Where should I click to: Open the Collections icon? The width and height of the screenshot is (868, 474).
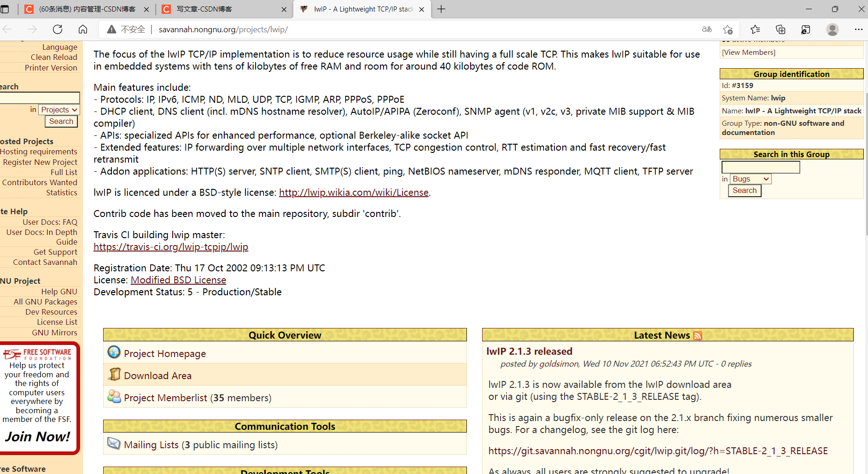coord(781,29)
